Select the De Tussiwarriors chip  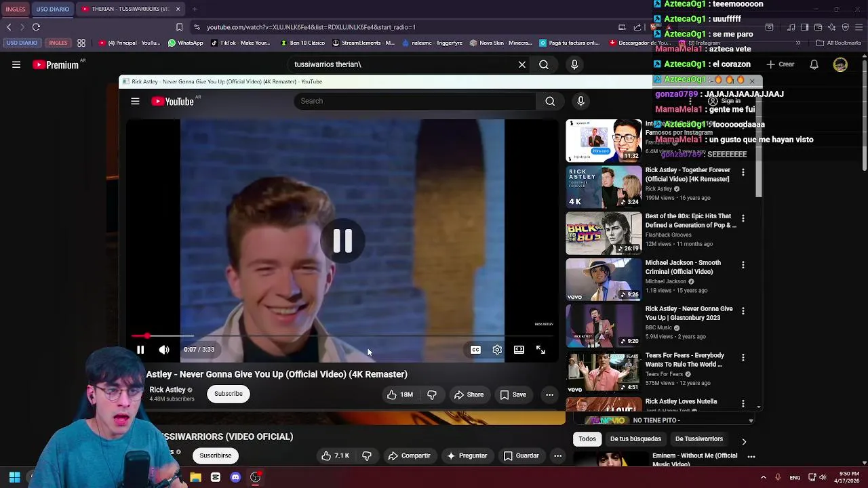(x=699, y=439)
